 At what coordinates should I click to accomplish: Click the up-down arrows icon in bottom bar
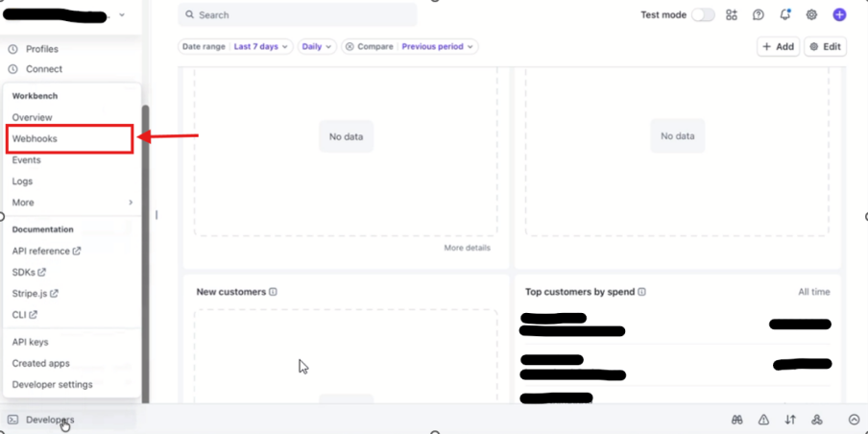pyautogui.click(x=790, y=420)
